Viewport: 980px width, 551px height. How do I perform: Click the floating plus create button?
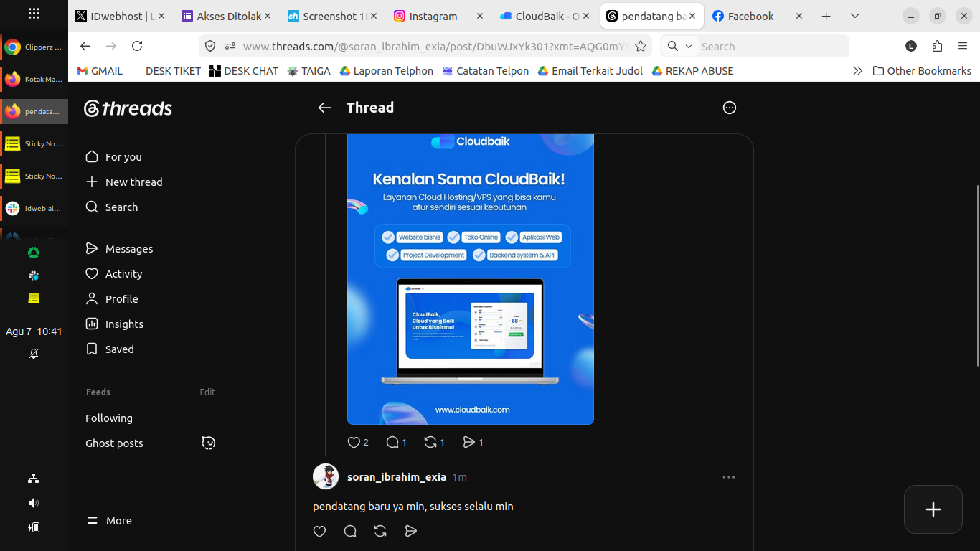pyautogui.click(x=933, y=509)
